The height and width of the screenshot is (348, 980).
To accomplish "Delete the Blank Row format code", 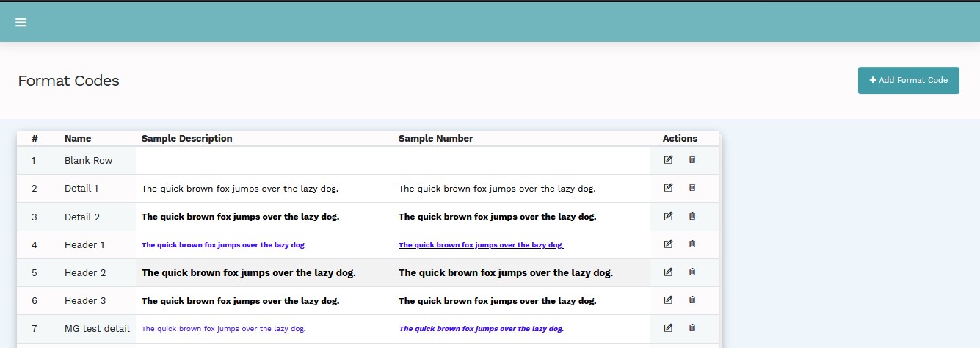I will (x=692, y=160).
